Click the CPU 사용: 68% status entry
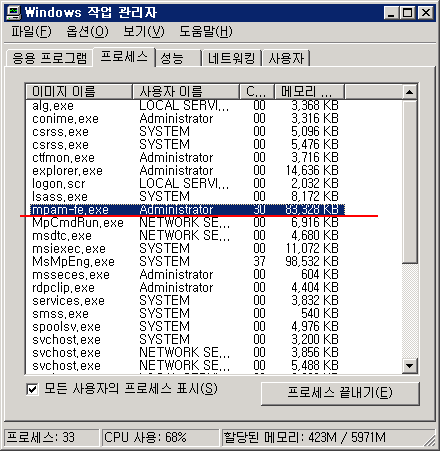Screen dimensions: 440x451 click(160, 437)
